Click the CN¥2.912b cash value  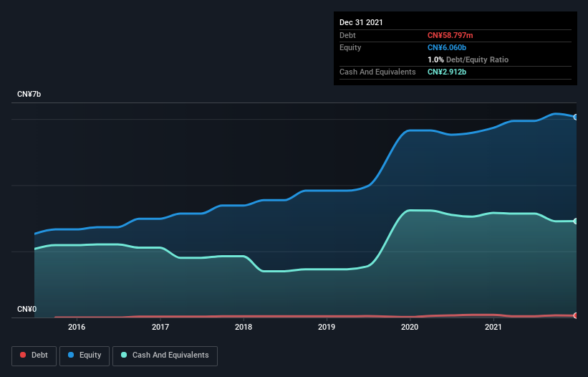tap(447, 72)
